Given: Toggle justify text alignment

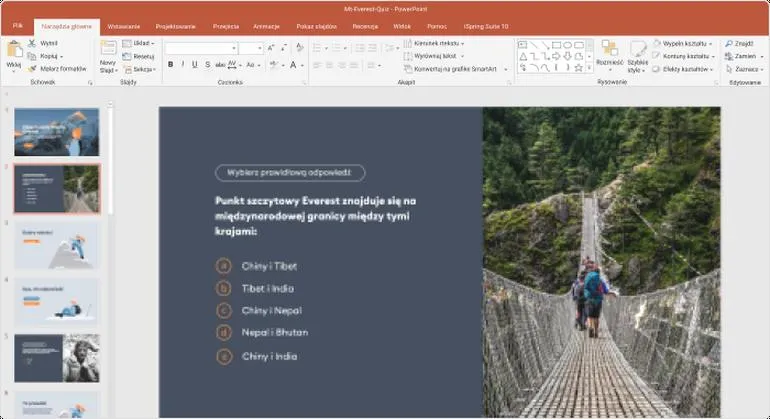Looking at the screenshot, I should (354, 65).
